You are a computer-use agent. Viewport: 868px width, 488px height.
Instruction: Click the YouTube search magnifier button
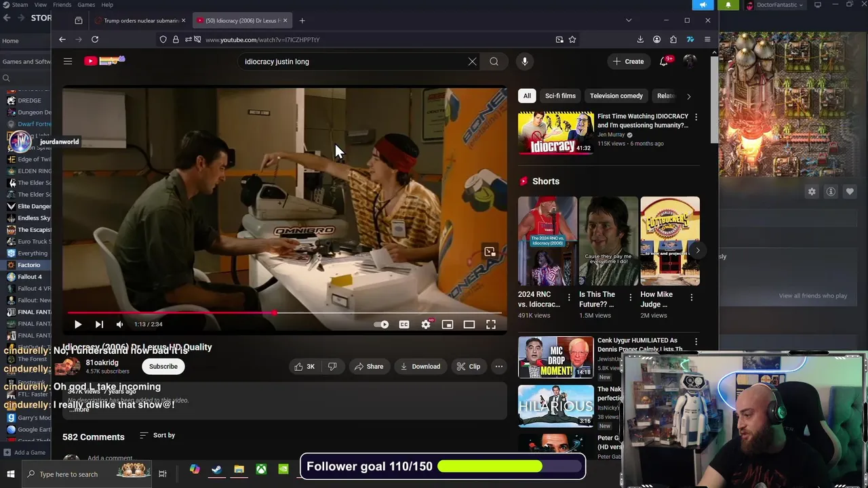click(494, 62)
